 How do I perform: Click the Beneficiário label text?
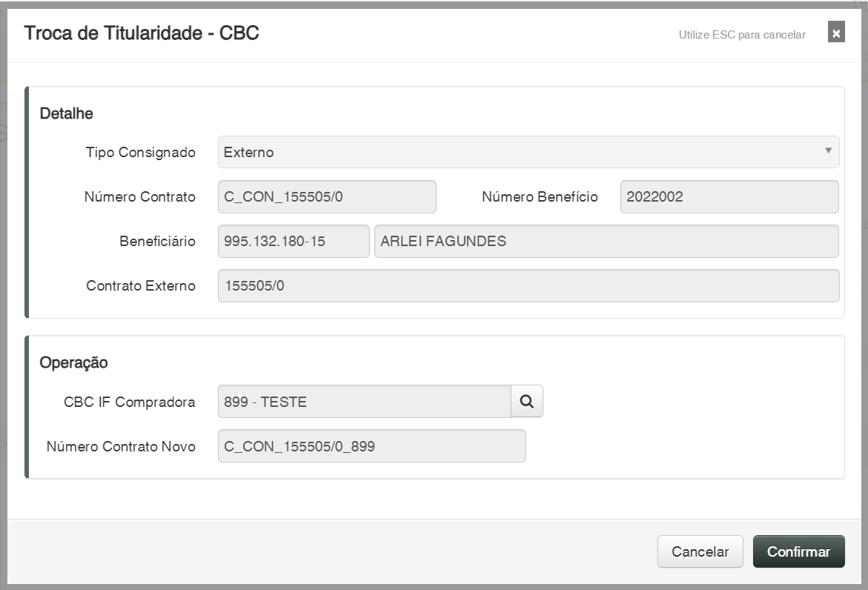point(157,242)
